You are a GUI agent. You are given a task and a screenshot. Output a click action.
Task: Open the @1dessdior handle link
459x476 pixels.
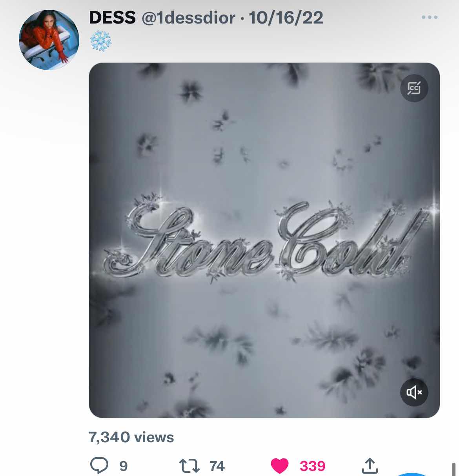(188, 18)
